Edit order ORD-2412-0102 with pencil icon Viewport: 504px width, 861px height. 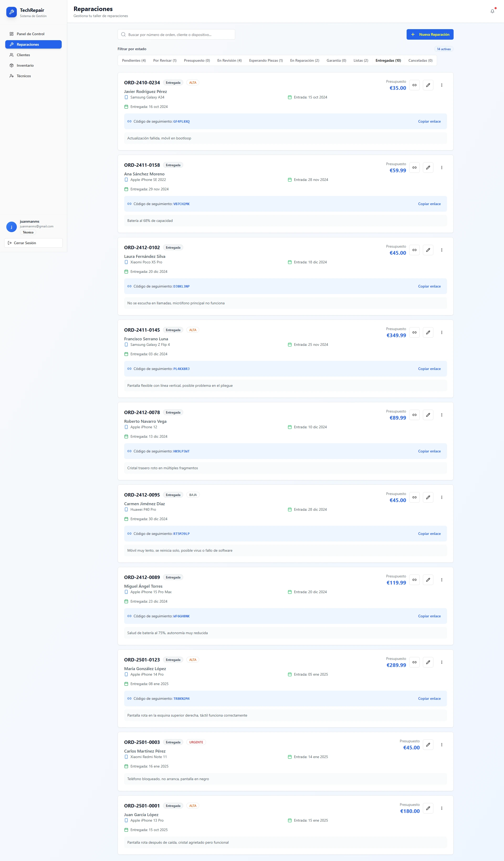click(428, 250)
